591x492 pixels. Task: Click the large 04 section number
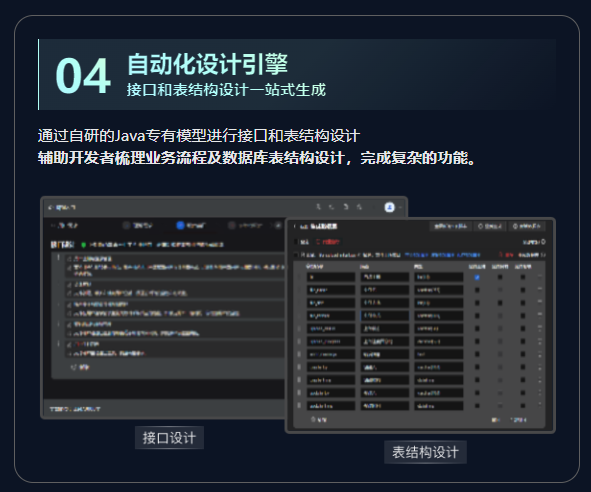[x=83, y=76]
